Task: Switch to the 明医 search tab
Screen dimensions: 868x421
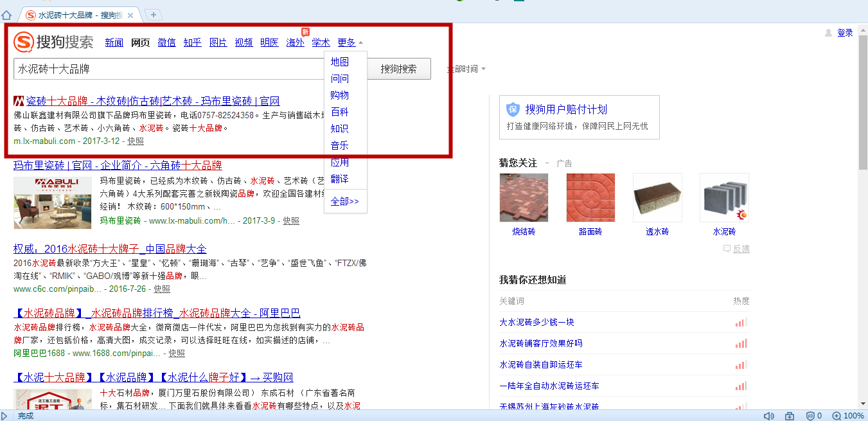Action: pos(269,42)
